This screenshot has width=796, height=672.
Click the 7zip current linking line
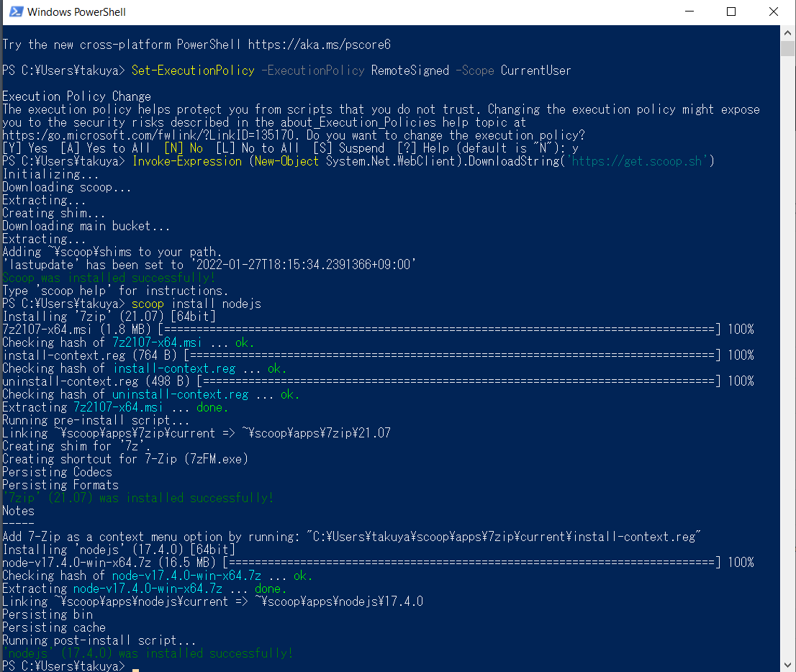pyautogui.click(x=196, y=433)
